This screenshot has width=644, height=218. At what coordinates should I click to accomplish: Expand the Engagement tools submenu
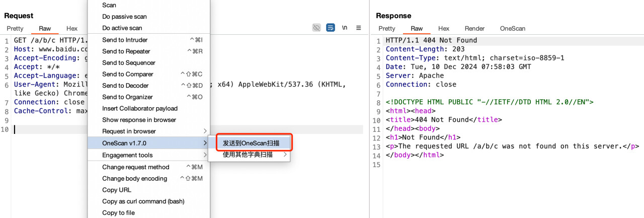click(x=127, y=155)
